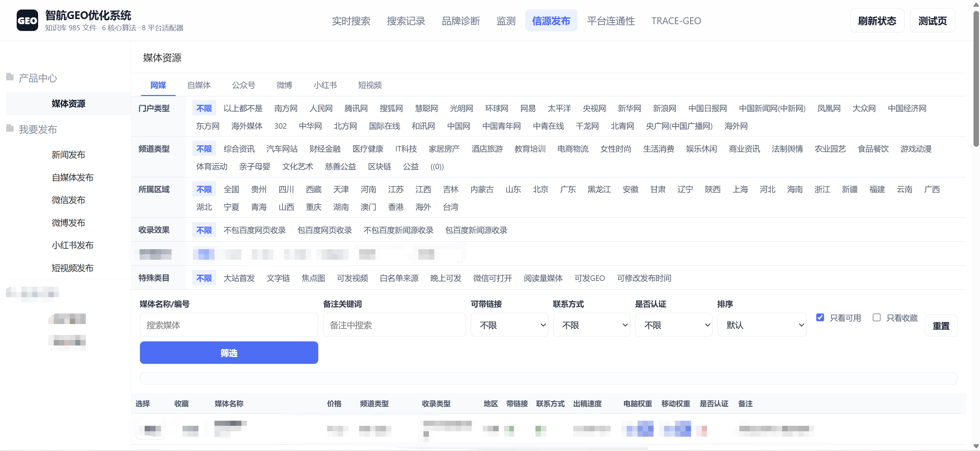Open the 监测 nav tab
Viewport: 980px width, 451px height.
pyautogui.click(x=505, y=20)
